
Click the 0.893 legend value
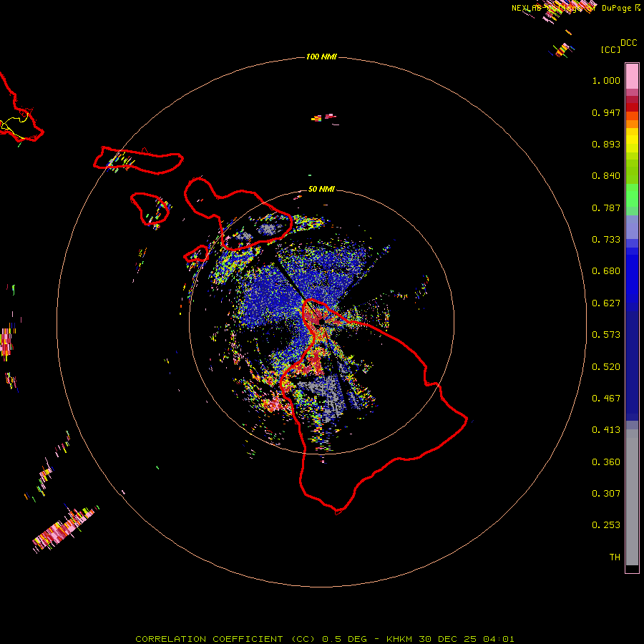coord(606,144)
